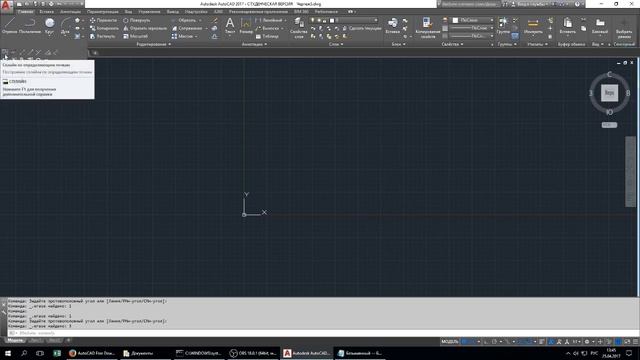
Task: Toggle hardware acceleration in status bar
Action: [619, 342]
